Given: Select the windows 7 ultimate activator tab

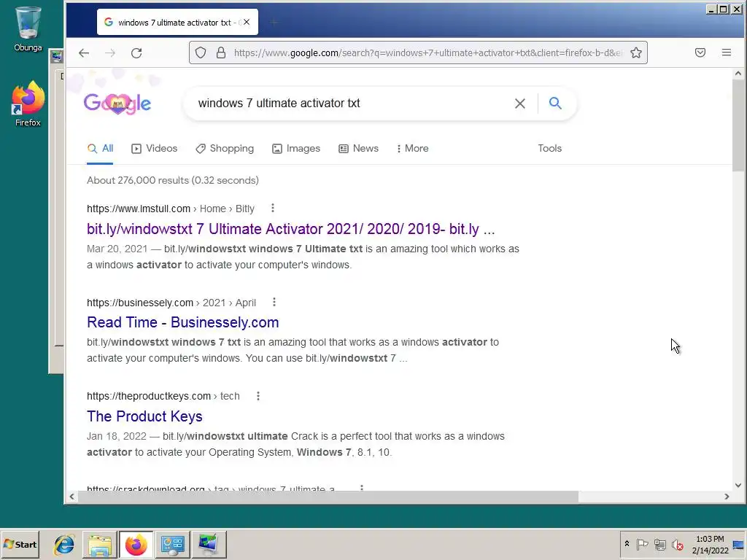Looking at the screenshot, I should click(x=177, y=22).
